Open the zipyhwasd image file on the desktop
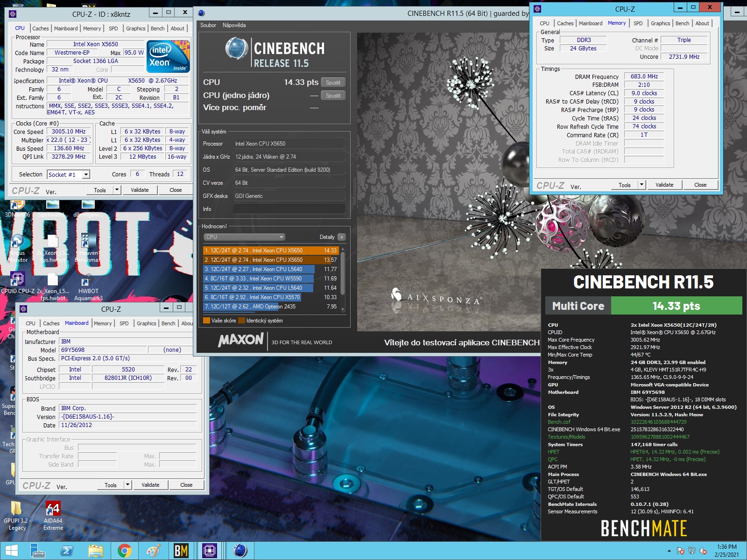This screenshot has height=560, width=747. (52, 209)
